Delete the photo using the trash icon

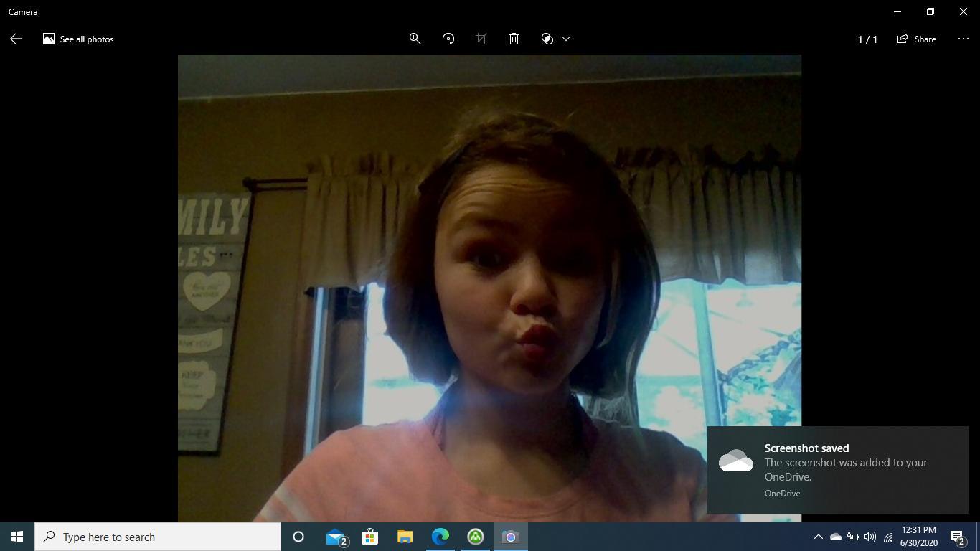(514, 39)
